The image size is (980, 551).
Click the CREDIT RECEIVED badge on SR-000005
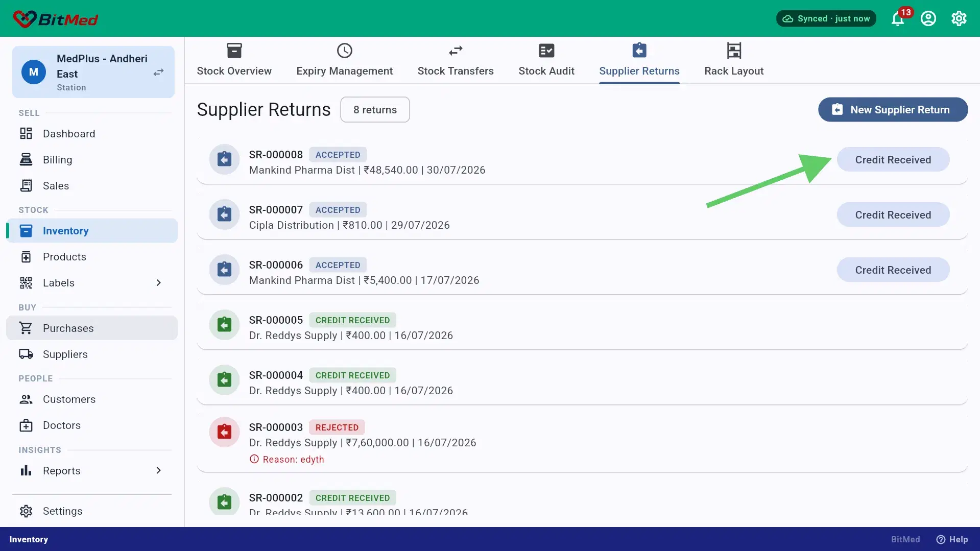[x=352, y=320]
